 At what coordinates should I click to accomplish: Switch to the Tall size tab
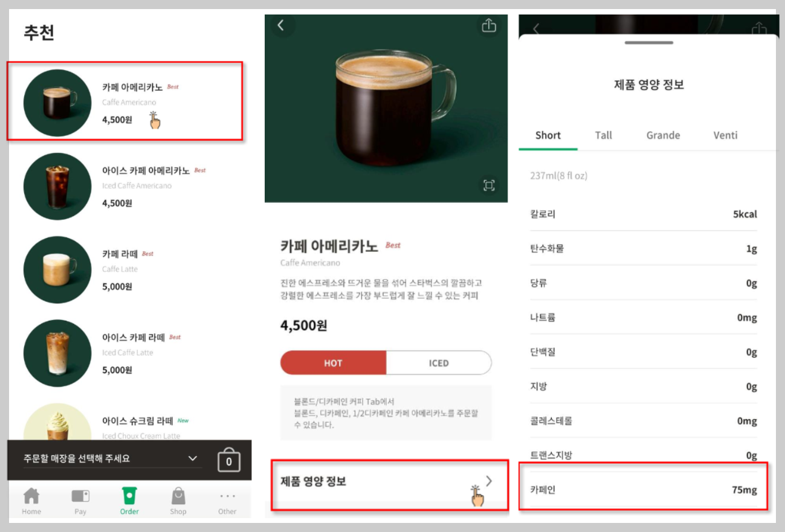point(604,135)
